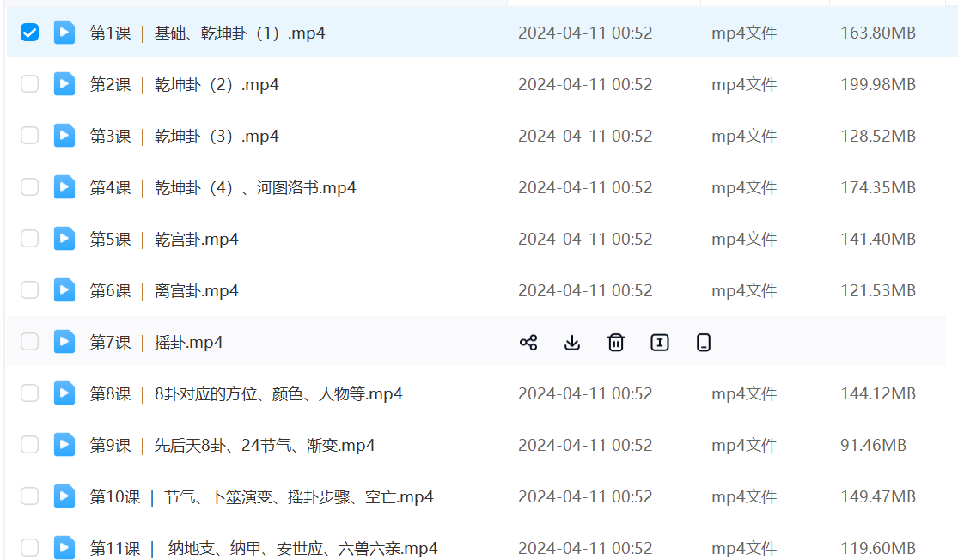This screenshot has height=560, width=958.
Task: Click the share icon on 第7课 row
Action: [528, 343]
